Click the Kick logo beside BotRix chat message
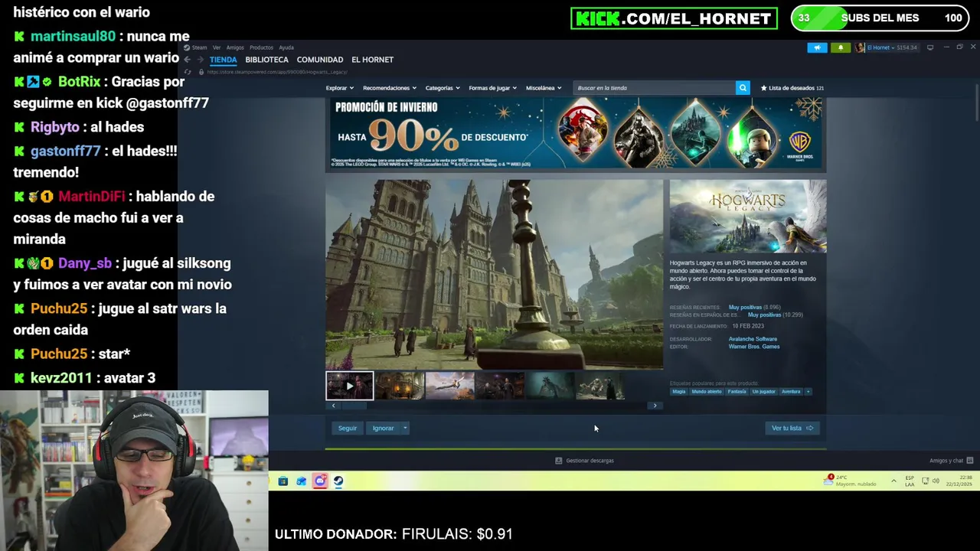The width and height of the screenshot is (980, 551). [x=19, y=81]
